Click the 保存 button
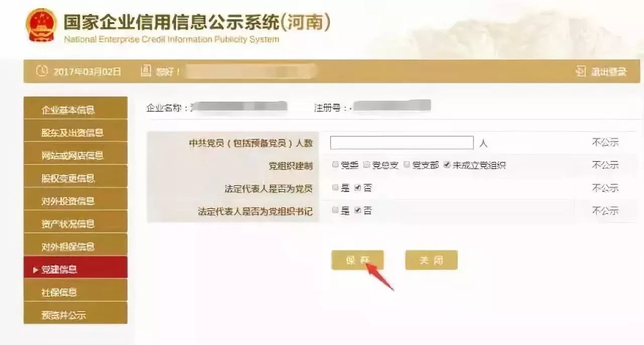The height and width of the screenshot is (345, 644). point(357,260)
